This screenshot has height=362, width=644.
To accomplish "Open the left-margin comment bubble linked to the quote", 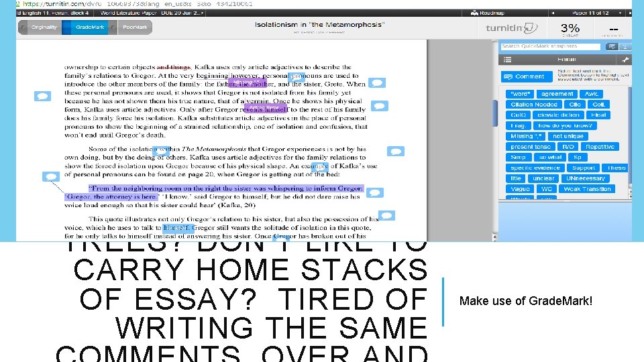I will tap(51, 176).
